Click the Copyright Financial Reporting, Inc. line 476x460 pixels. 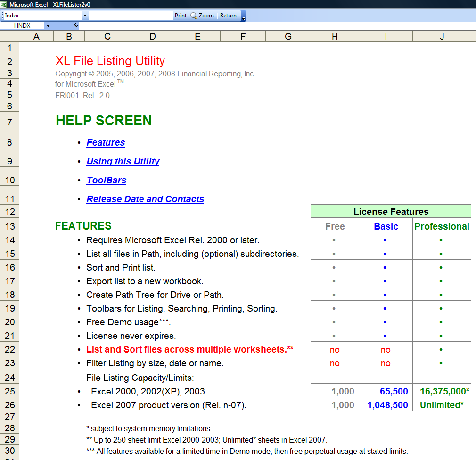pyautogui.click(x=155, y=74)
